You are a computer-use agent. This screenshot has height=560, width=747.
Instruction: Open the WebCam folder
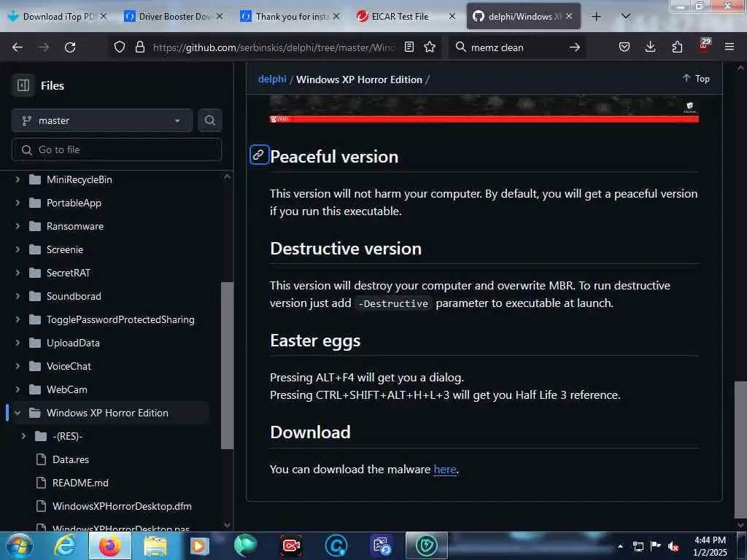tap(67, 389)
